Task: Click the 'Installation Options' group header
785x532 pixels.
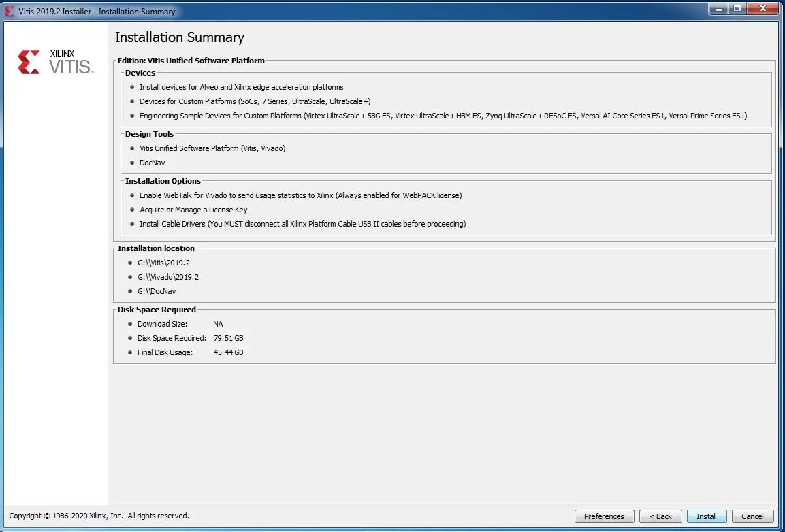Action: tap(163, 181)
